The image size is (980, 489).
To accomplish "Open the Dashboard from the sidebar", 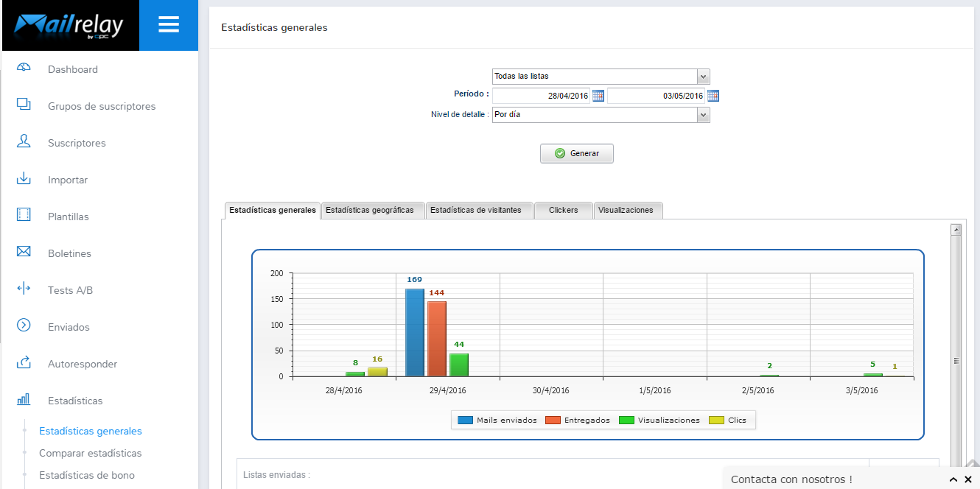I will point(24,66).
